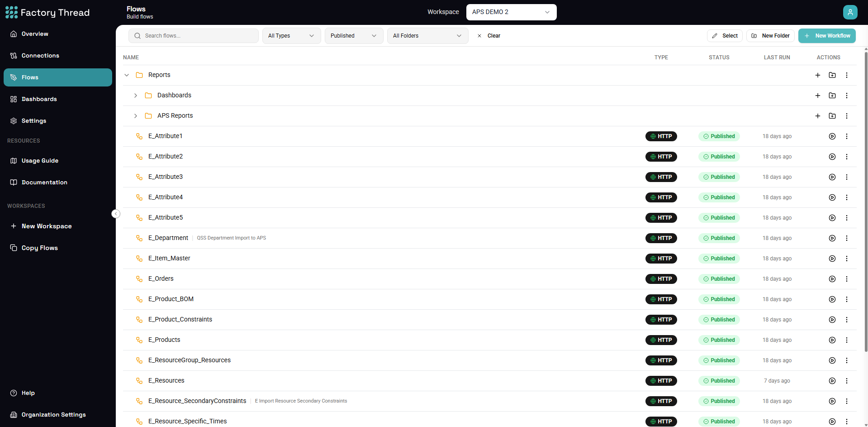Open the Workspace APS DEMO 2 dropdown
This screenshot has width=868, height=427.
click(x=511, y=12)
